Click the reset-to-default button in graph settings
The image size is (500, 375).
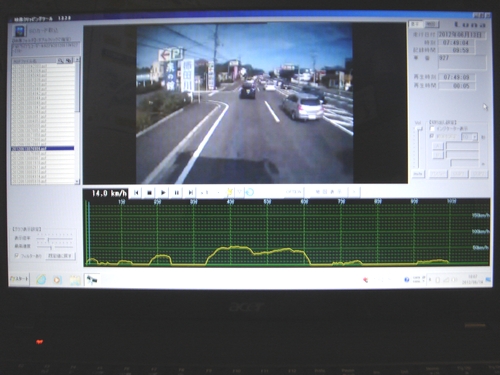60,256
